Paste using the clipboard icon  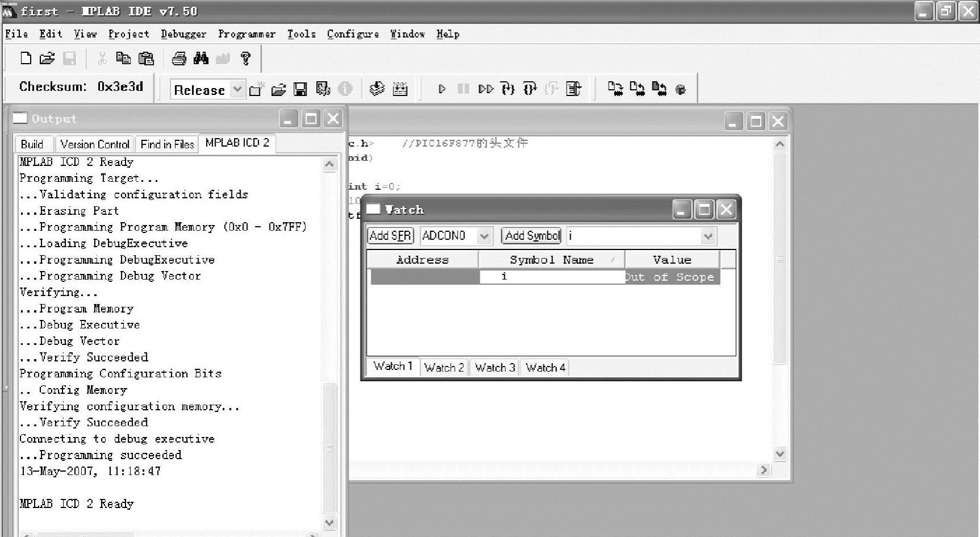(146, 58)
